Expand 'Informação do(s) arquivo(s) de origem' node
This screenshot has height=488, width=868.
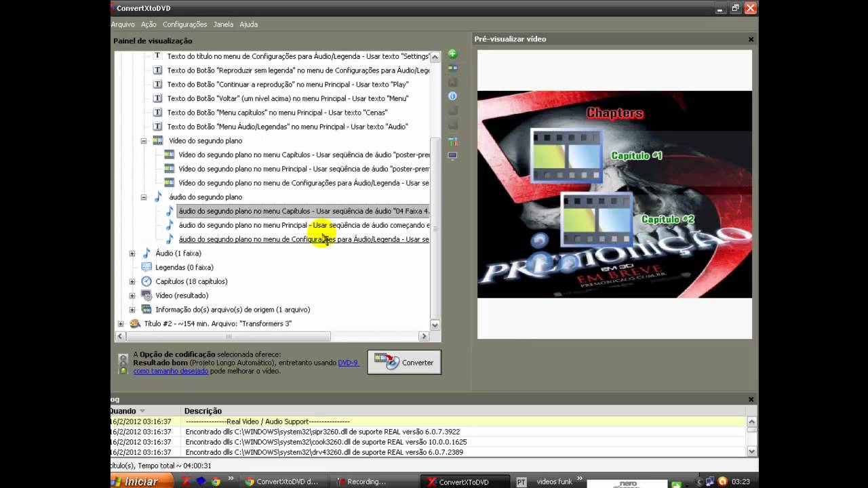(132, 310)
